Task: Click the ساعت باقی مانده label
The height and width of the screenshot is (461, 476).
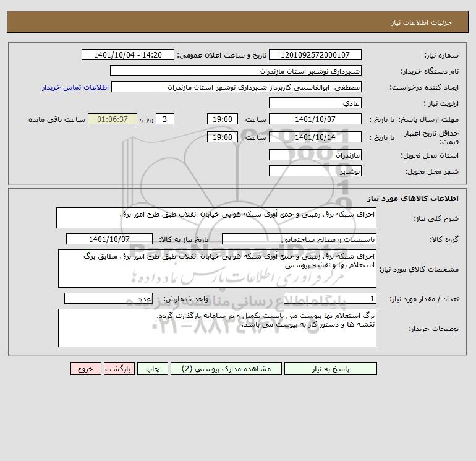Action: point(57,119)
